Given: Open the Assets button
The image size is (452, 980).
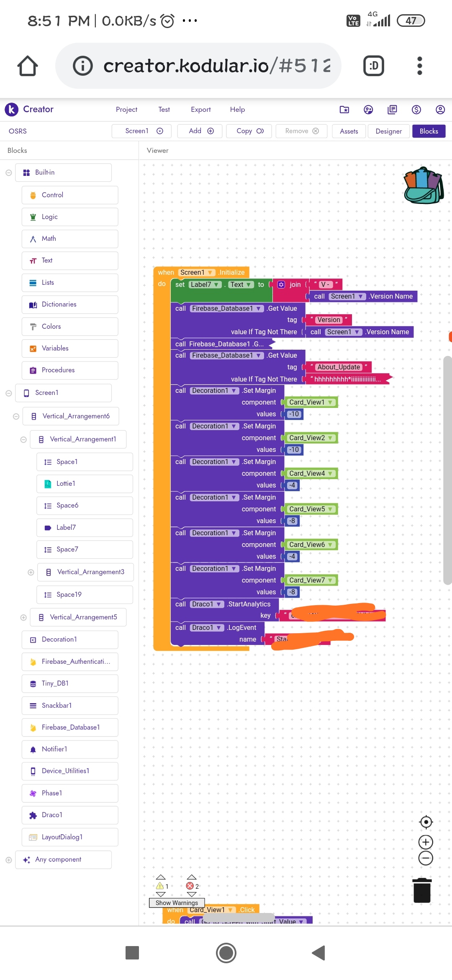Looking at the screenshot, I should (x=349, y=131).
